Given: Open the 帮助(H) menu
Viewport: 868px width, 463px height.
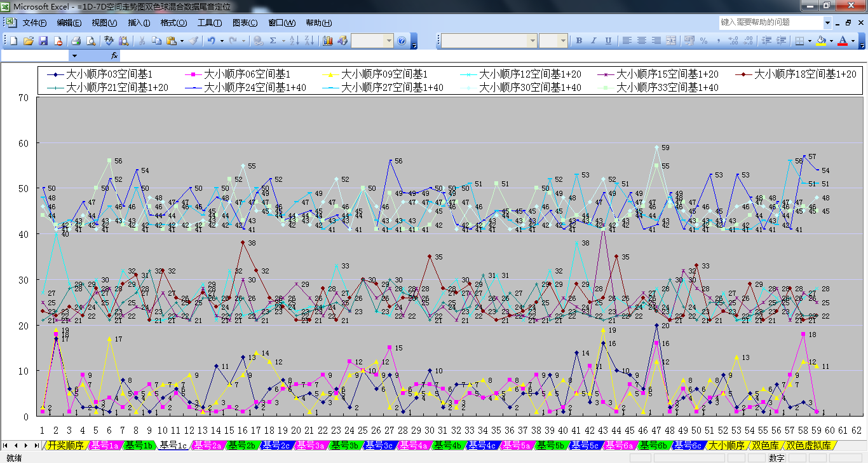Looking at the screenshot, I should (319, 23).
